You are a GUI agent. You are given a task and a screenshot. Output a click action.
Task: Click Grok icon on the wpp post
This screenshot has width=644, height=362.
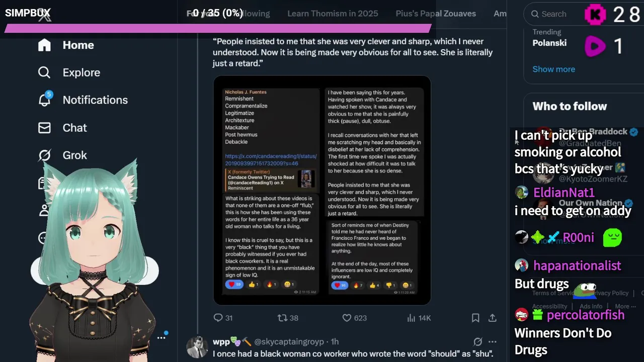pyautogui.click(x=477, y=341)
